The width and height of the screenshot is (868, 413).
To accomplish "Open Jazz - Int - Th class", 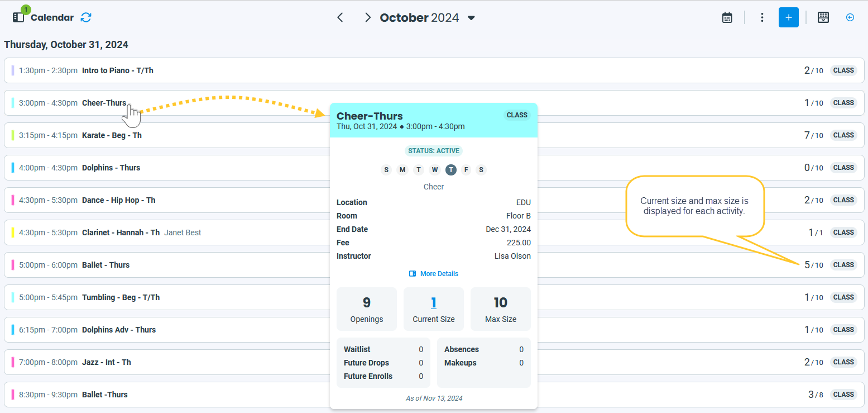I will [434, 362].
